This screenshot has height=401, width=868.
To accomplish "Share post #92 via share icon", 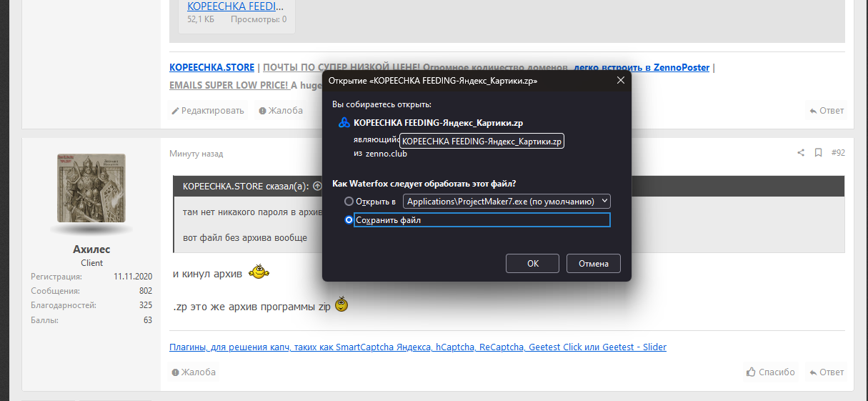I will point(801,153).
